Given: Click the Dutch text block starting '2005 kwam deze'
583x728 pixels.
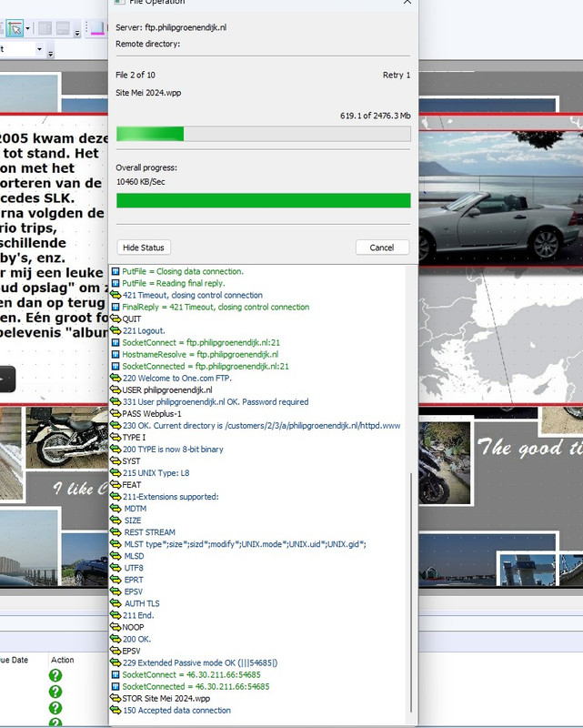Looking at the screenshot, I should (x=54, y=235).
